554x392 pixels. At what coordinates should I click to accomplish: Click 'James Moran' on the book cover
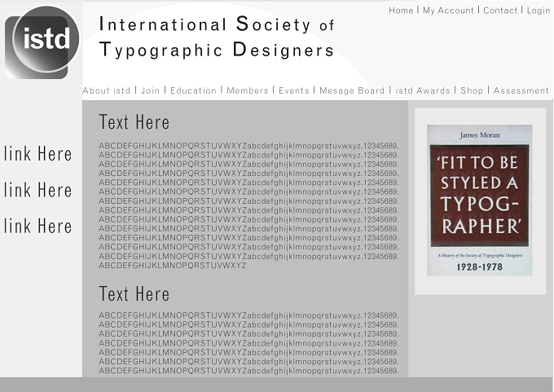point(479,135)
